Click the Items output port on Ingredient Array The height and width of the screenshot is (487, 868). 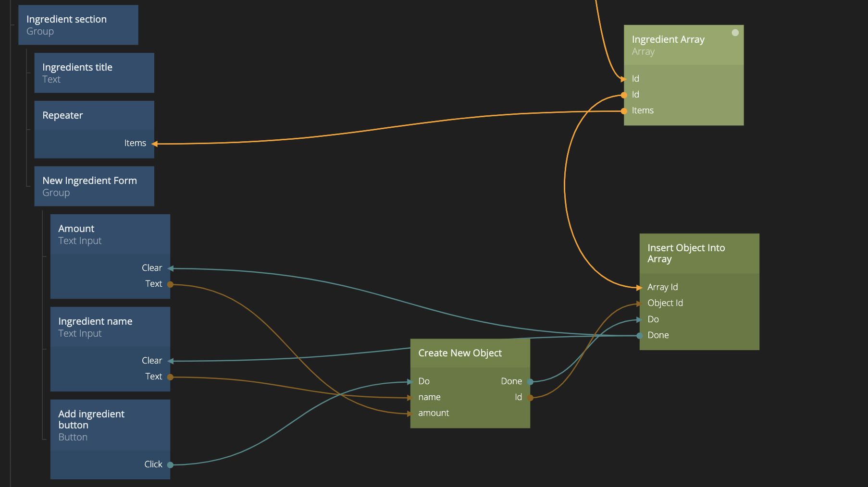(624, 111)
